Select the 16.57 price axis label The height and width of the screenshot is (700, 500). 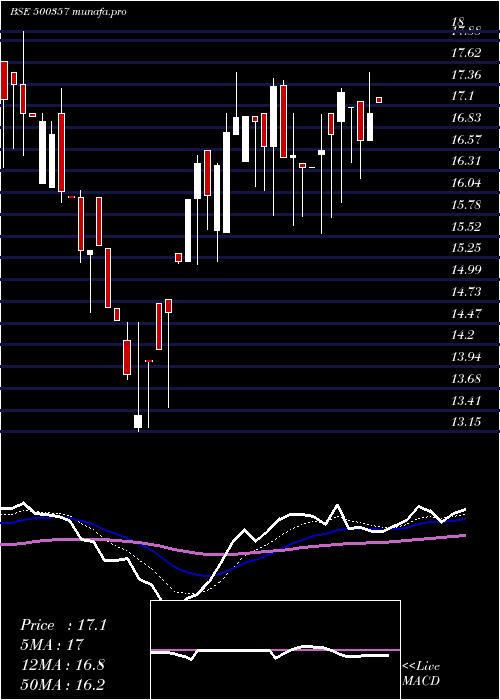[466, 140]
